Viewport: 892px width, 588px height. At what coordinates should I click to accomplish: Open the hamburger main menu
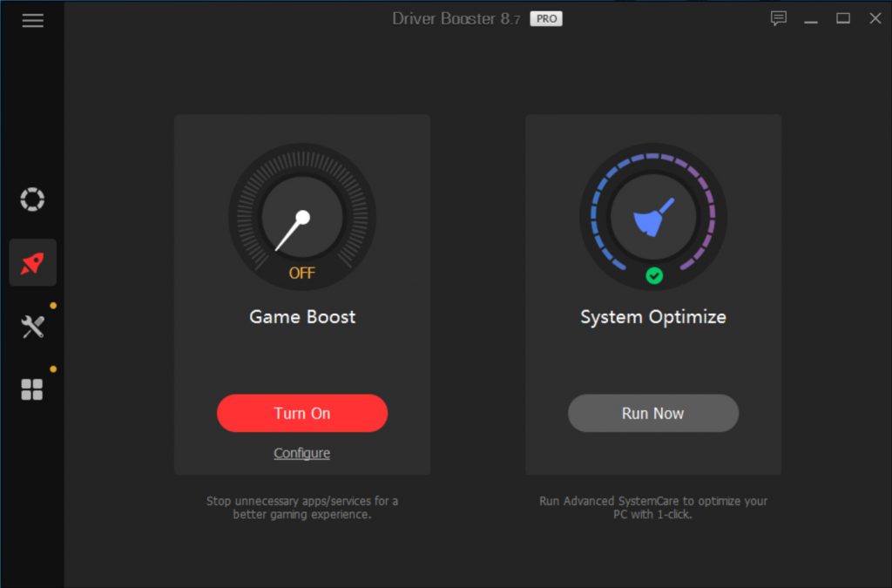[x=32, y=21]
